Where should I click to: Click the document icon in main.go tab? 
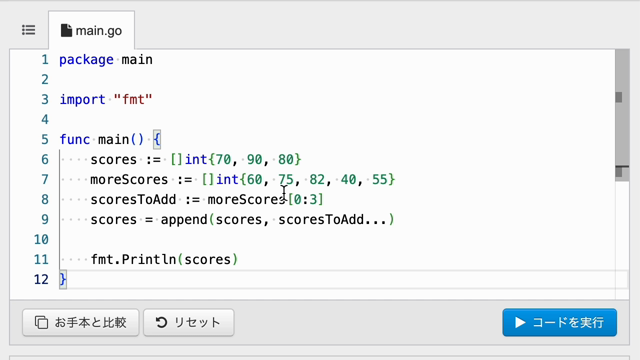(x=66, y=30)
